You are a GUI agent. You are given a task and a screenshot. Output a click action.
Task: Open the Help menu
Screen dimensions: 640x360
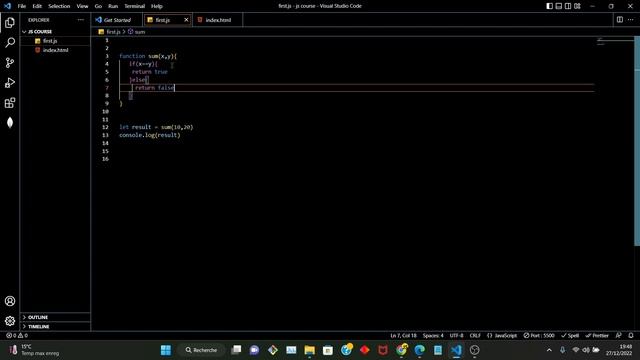(x=157, y=6)
